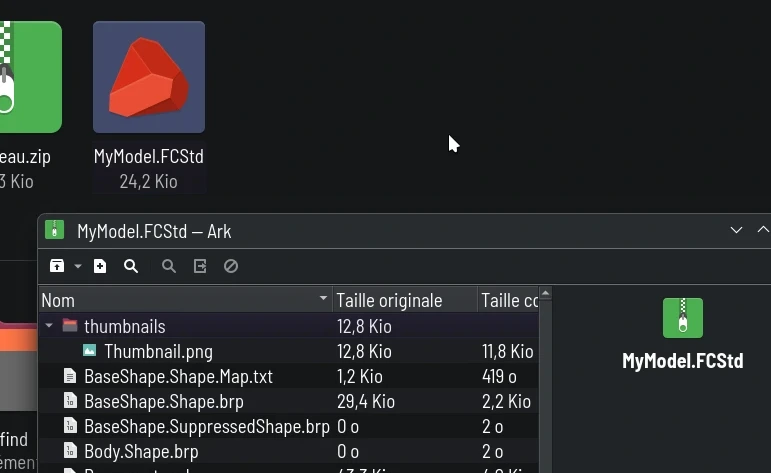Click the active Find magnifier icon
771x473 pixels.
(x=131, y=266)
